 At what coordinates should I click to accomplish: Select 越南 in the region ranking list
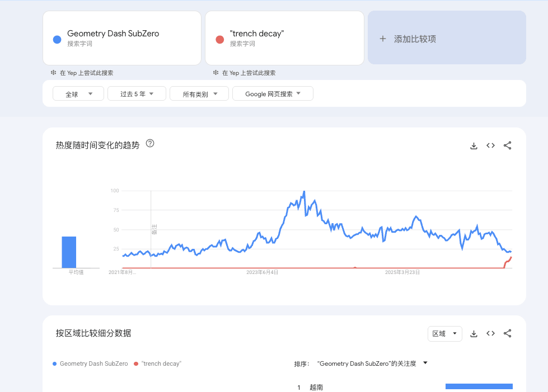coord(316,387)
